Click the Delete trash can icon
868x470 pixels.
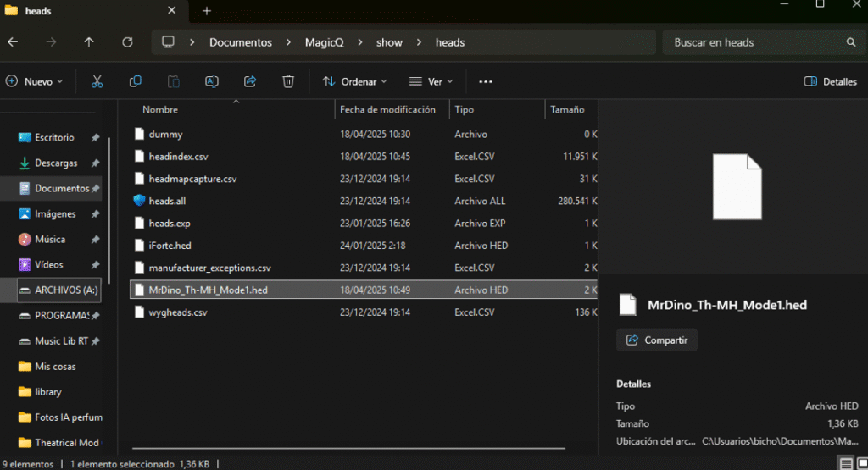pyautogui.click(x=288, y=81)
